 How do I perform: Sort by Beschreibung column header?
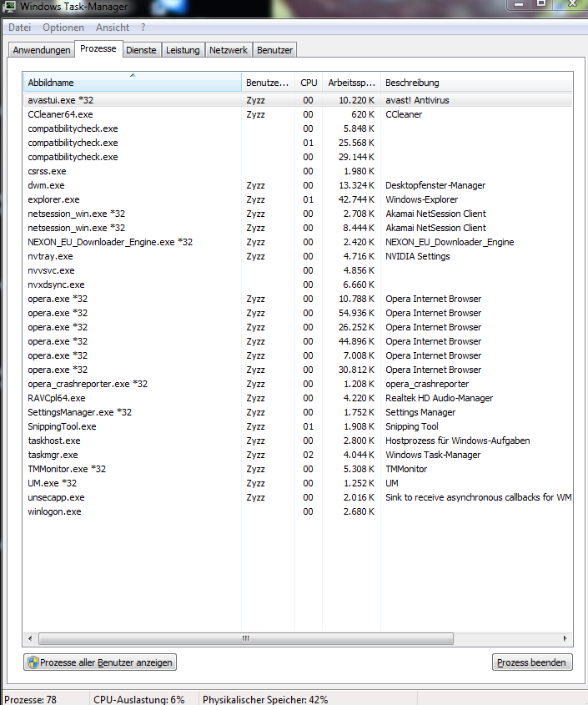476,83
